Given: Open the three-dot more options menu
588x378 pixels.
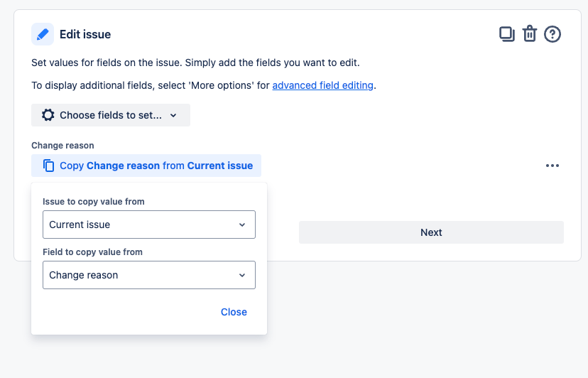Looking at the screenshot, I should pyautogui.click(x=552, y=166).
